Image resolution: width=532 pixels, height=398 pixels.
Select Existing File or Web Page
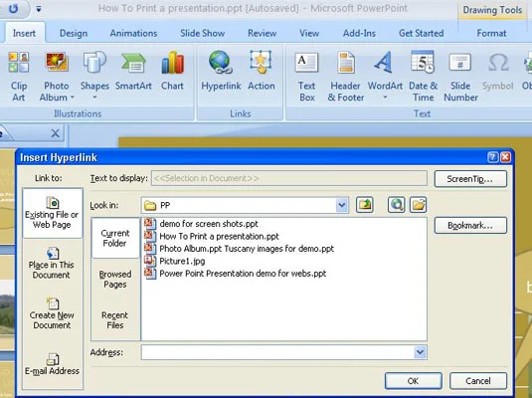coord(53,213)
